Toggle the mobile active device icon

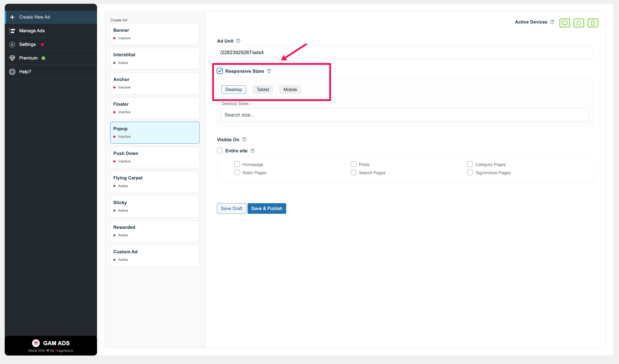(593, 23)
